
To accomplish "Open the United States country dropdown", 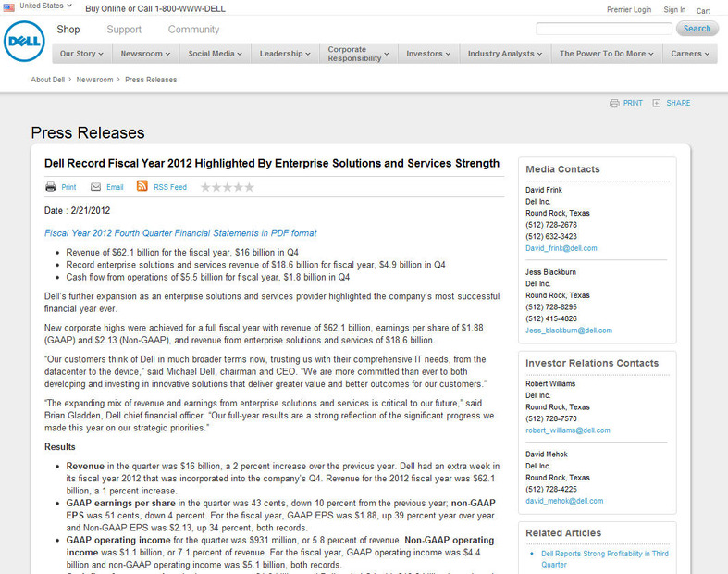I will [46, 6].
